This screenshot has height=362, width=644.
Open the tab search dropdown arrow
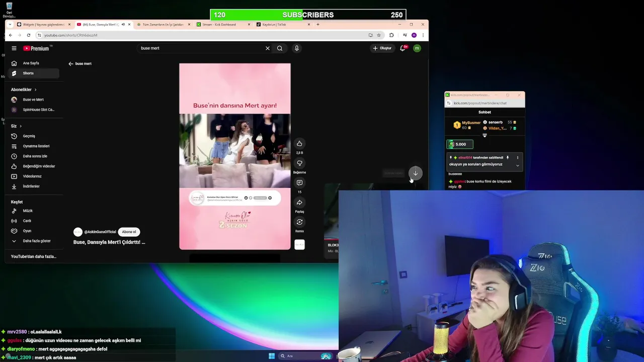(x=10, y=25)
